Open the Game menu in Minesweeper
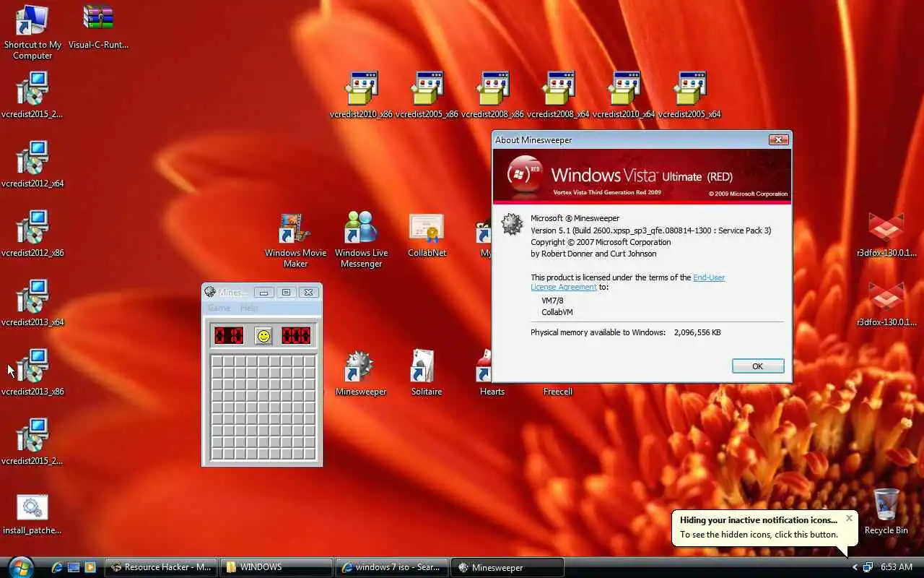Viewport: 924px width, 578px height. coord(219,308)
